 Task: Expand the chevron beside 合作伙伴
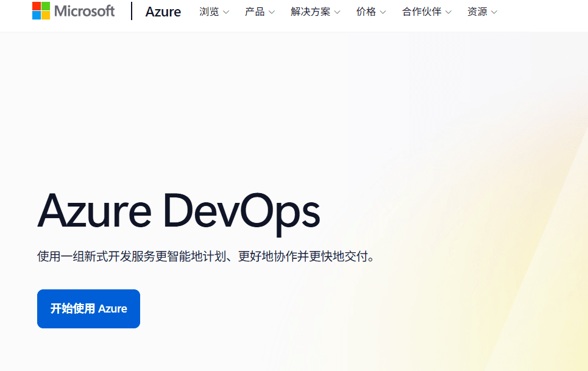(x=448, y=12)
